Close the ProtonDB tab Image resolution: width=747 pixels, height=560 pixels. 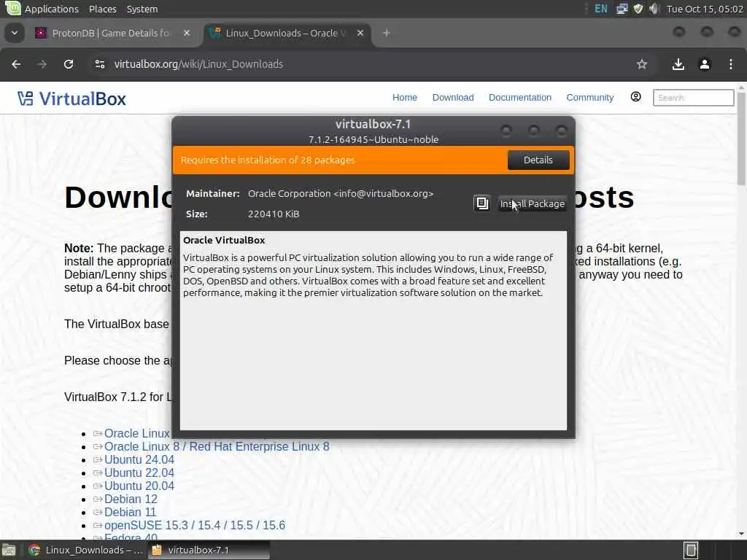(187, 33)
